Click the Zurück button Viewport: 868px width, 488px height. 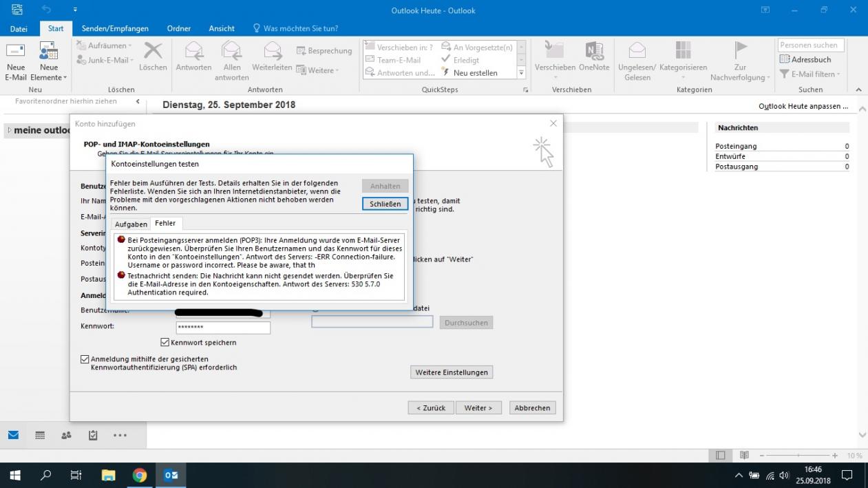431,407
